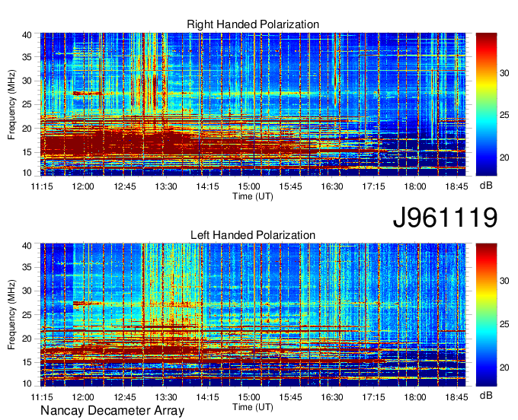Select the J961119 observation label

pos(445,218)
